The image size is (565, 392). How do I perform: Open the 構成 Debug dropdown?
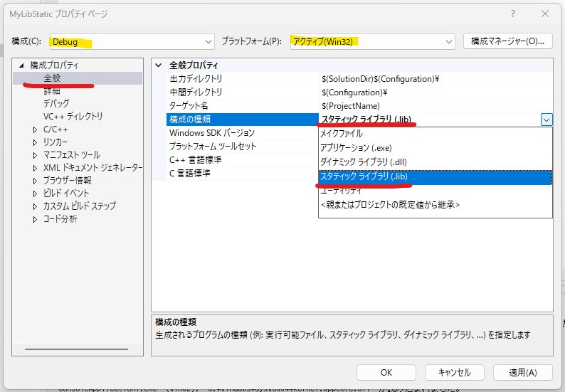tap(132, 41)
